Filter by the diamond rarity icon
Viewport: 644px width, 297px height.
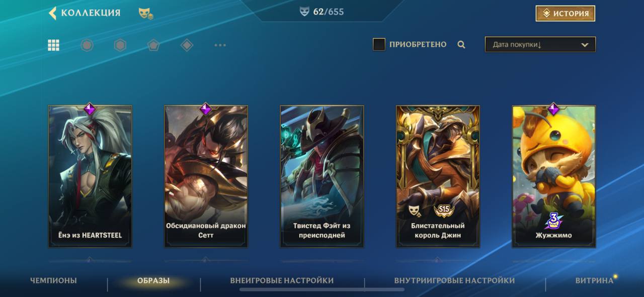187,45
